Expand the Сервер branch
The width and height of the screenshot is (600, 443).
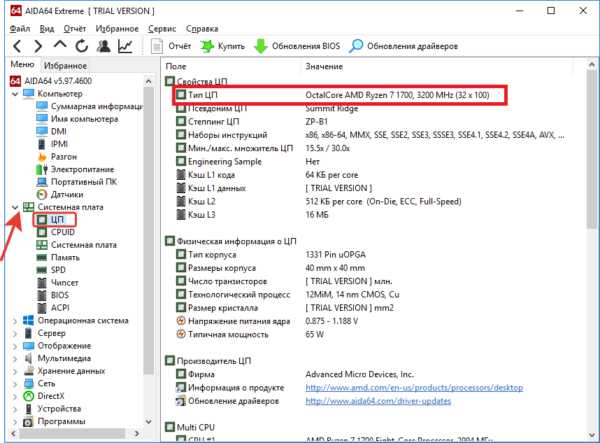coord(15,333)
